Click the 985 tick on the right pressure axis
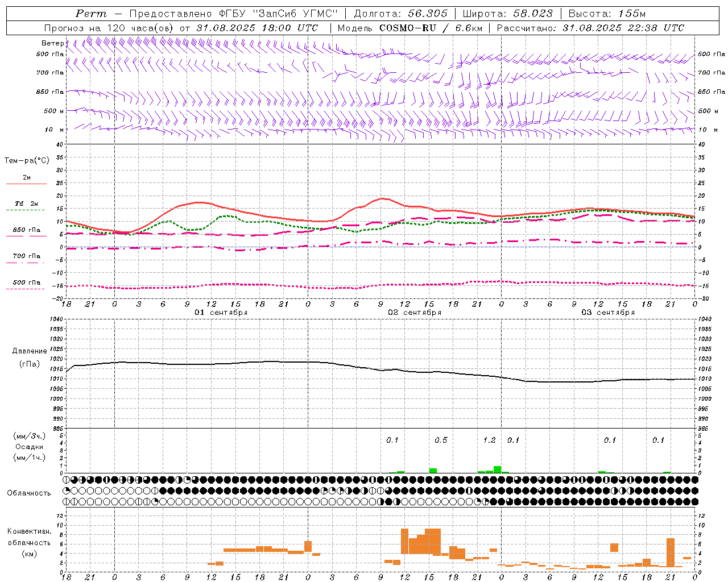The height and width of the screenshot is (582, 728). [704, 429]
